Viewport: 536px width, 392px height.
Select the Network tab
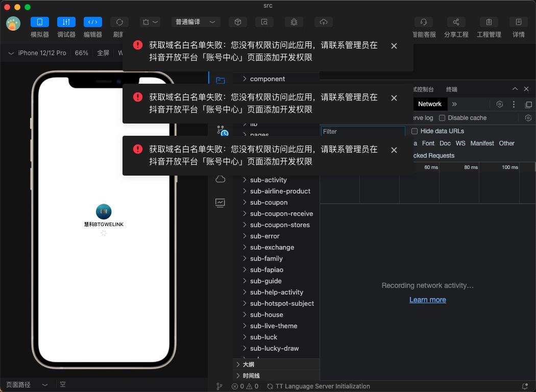[429, 104]
